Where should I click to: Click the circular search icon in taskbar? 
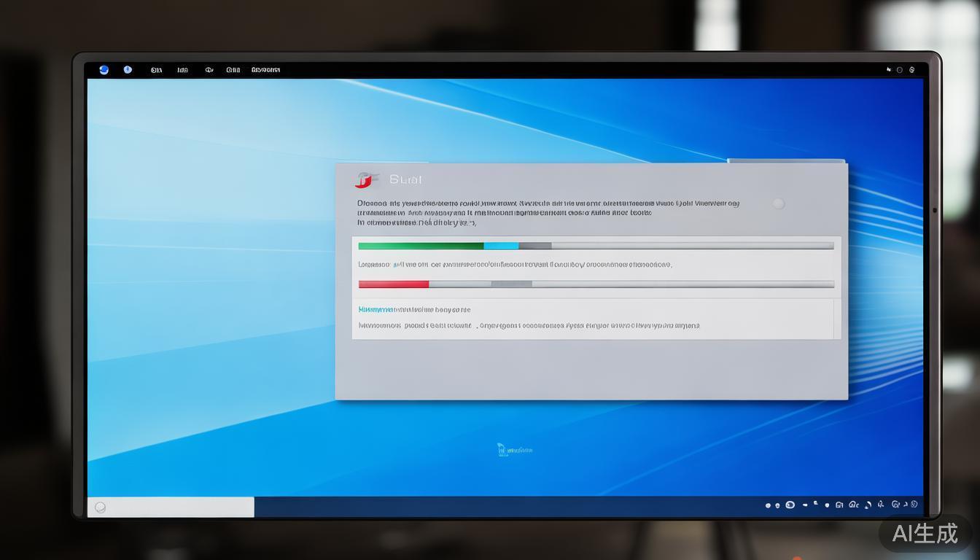(x=101, y=507)
